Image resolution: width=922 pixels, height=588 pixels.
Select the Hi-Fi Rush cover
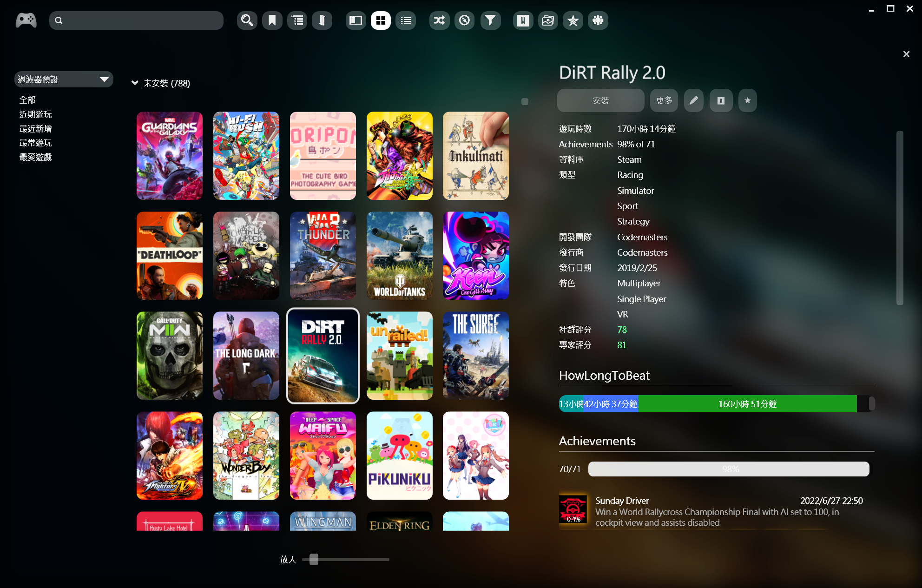(x=246, y=156)
